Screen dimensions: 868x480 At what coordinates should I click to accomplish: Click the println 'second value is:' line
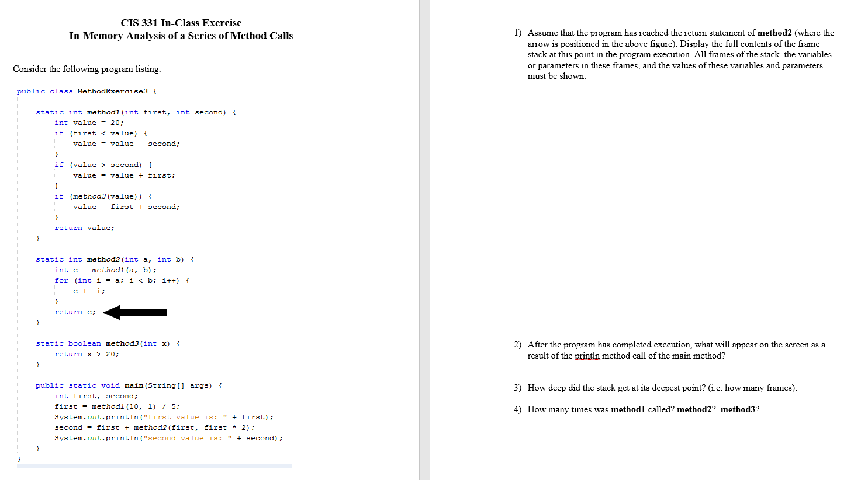click(168, 438)
